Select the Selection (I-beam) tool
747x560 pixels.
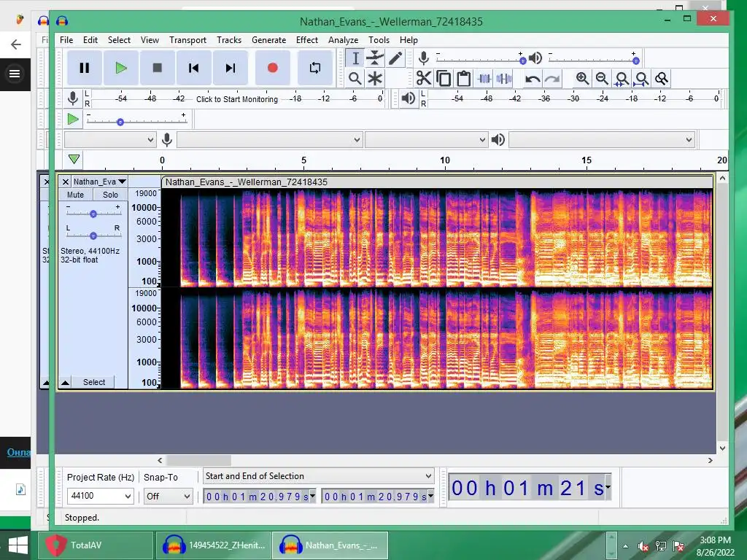pos(355,58)
